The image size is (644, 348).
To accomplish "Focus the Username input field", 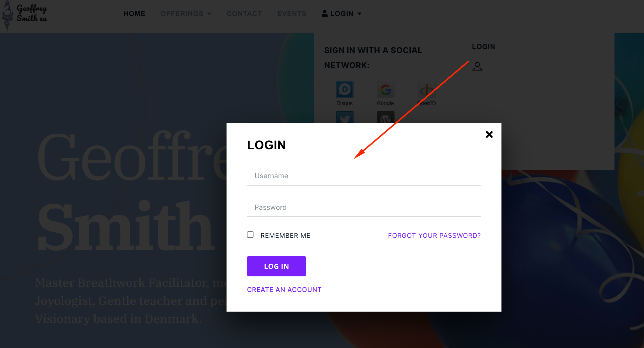I will (364, 176).
